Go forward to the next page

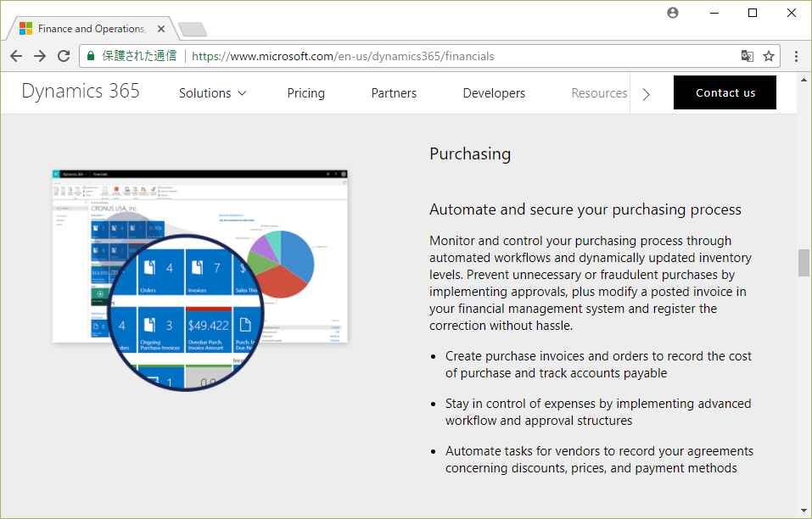coord(40,56)
